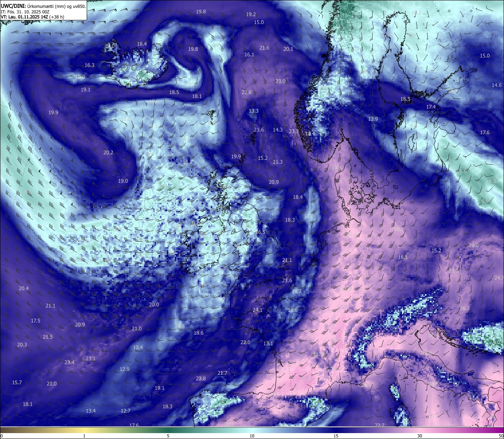Viewport: 504px width, 439px height.
Task: Click the color scale tick labeled 1
Action: (84, 436)
